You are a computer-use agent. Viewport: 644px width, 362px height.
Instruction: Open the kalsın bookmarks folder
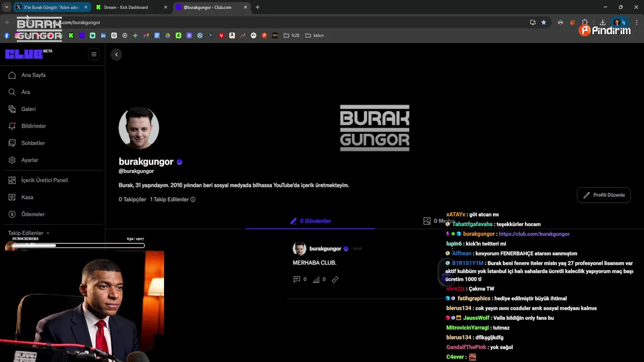[x=314, y=36]
